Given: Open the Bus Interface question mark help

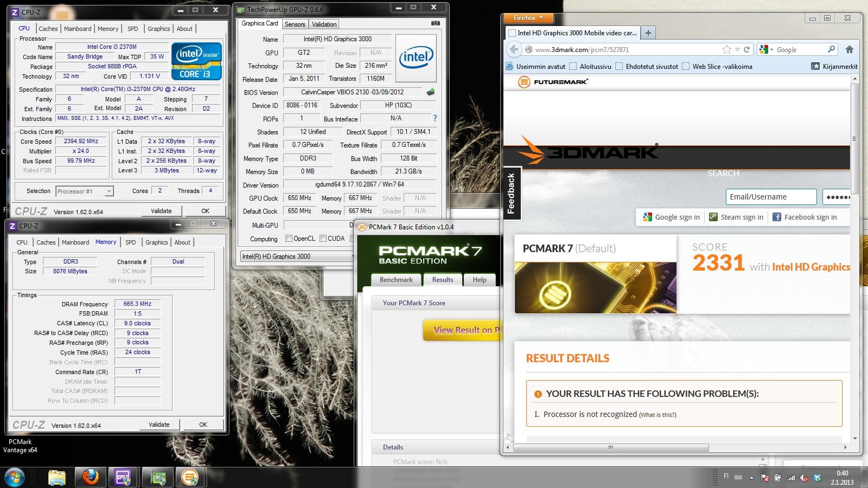Looking at the screenshot, I should tap(435, 118).
